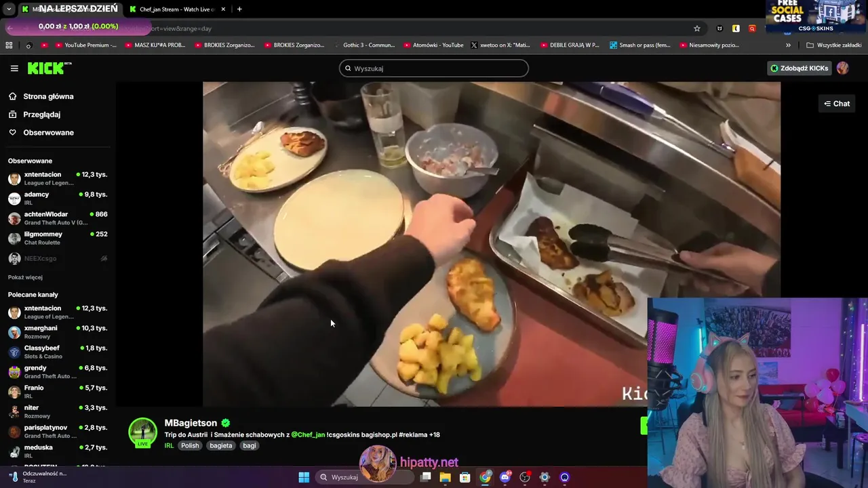Open YouTube Premium bookmark
Image resolution: width=868 pixels, height=488 pixels.
pyautogui.click(x=85, y=45)
